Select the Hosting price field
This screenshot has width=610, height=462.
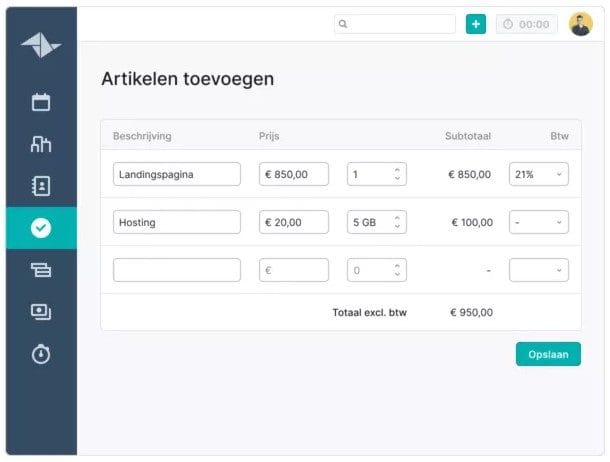click(x=294, y=222)
